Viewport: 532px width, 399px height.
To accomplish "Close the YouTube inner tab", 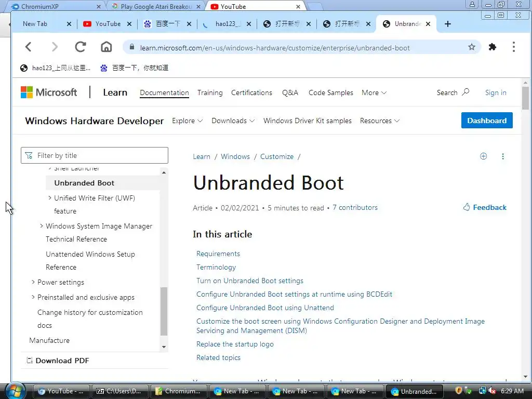I will (129, 24).
